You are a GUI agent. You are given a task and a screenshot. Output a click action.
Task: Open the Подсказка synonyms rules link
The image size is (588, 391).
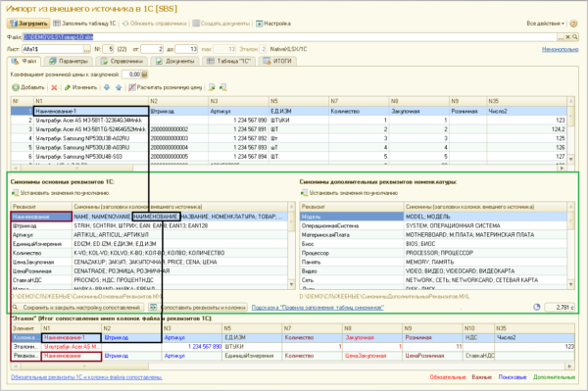tap(318, 308)
